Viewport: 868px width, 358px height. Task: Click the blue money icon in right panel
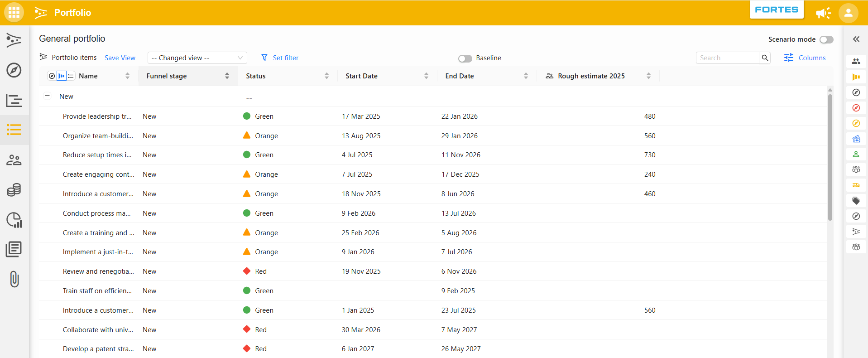(856, 139)
